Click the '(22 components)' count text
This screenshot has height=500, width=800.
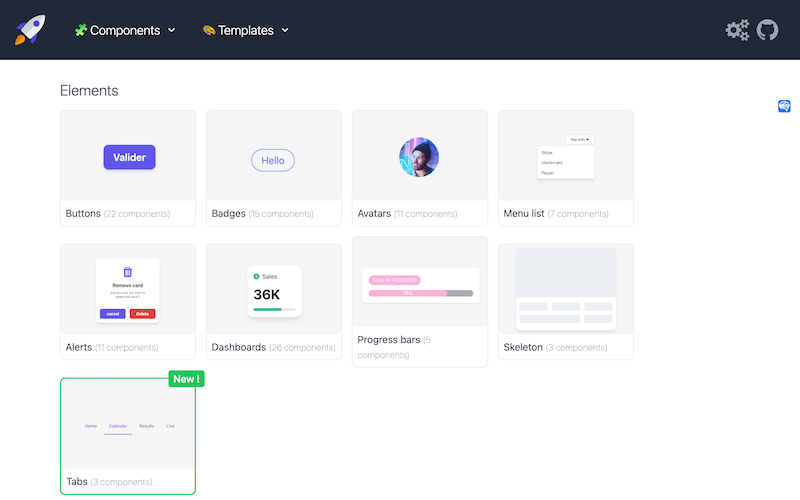pyautogui.click(x=137, y=214)
